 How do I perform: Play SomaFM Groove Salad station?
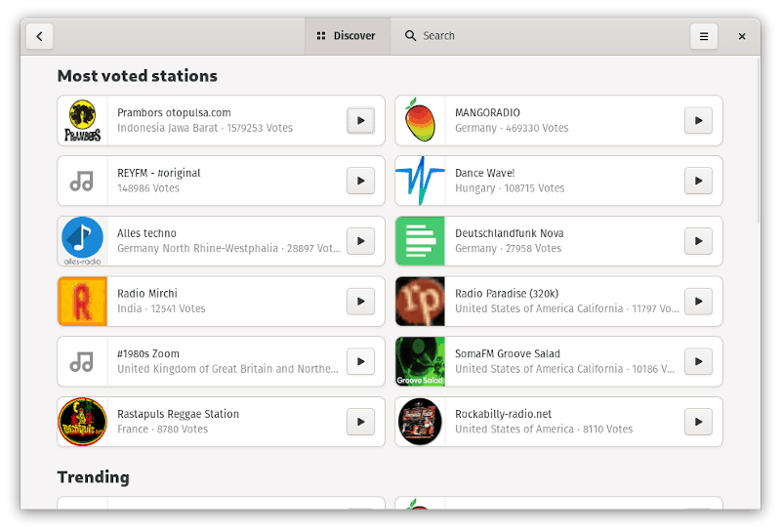(x=698, y=361)
